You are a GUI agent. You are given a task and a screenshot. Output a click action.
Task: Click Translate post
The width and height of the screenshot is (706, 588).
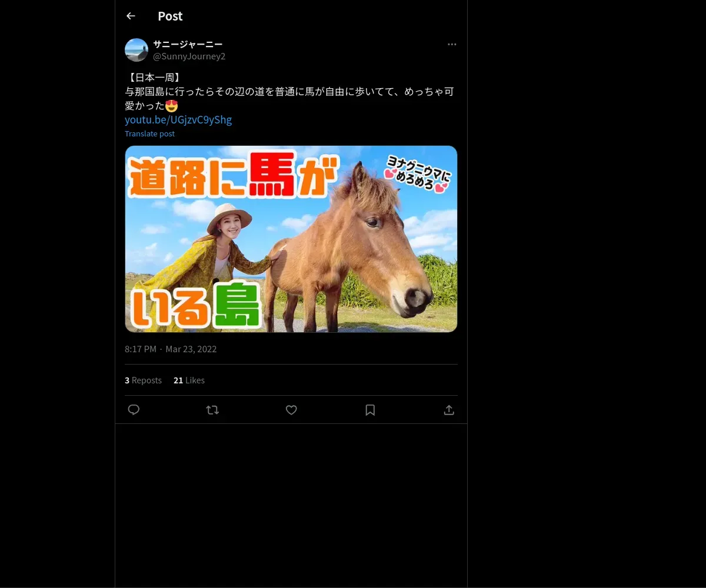pyautogui.click(x=149, y=133)
